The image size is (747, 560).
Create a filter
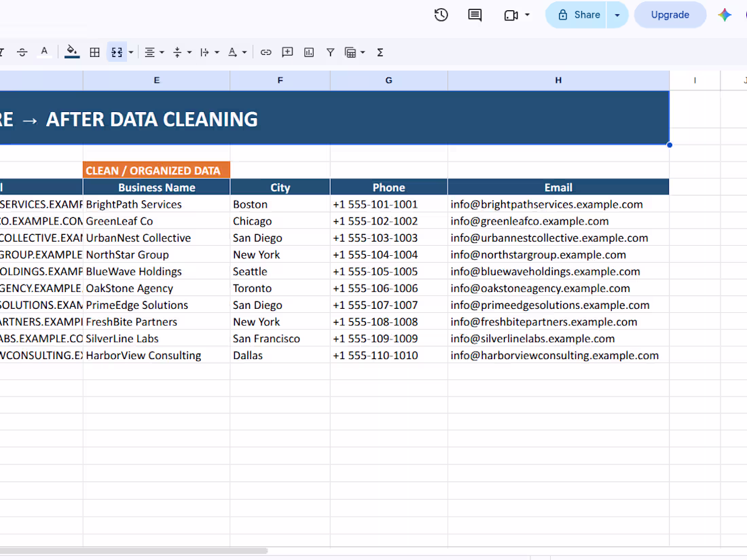(330, 52)
